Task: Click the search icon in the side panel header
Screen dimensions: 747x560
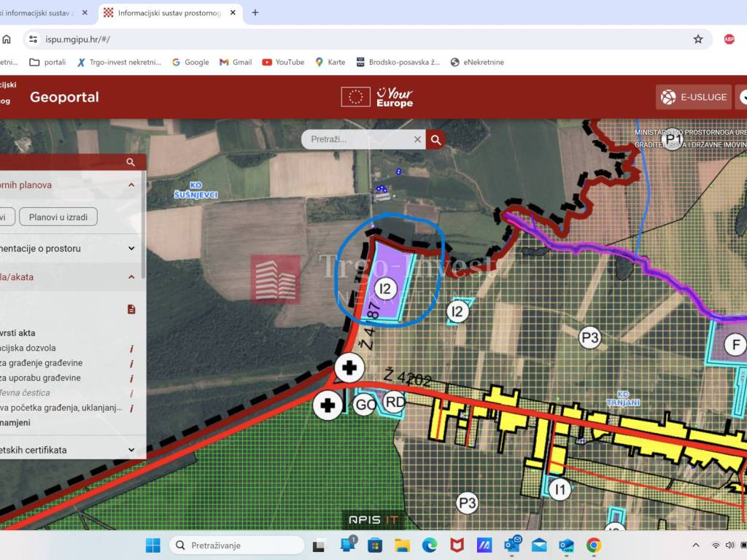Action: point(131,163)
